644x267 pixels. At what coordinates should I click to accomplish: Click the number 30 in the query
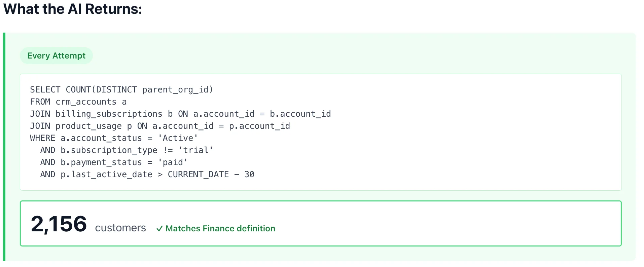pos(249,175)
